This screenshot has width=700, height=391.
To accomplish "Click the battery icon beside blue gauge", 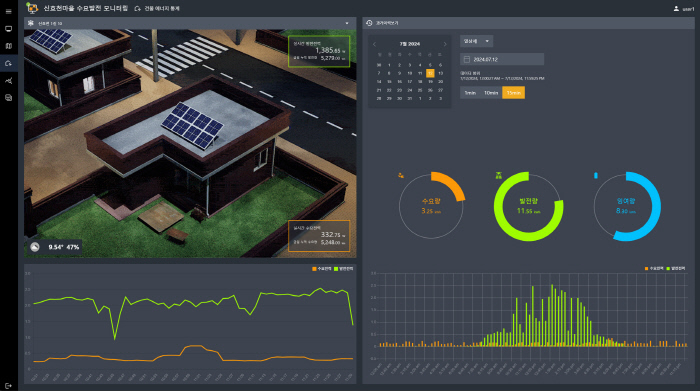I will click(596, 175).
